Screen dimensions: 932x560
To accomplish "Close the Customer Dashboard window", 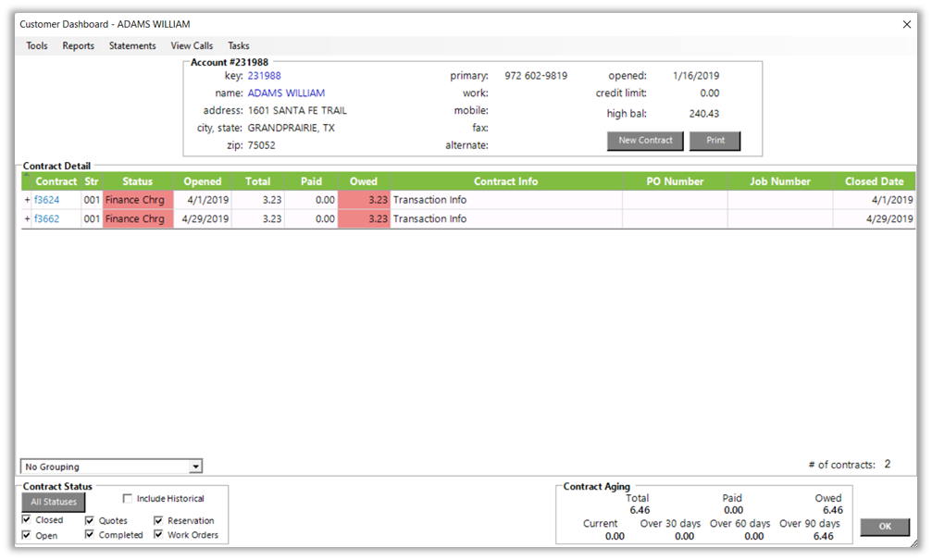I will pyautogui.click(x=907, y=24).
